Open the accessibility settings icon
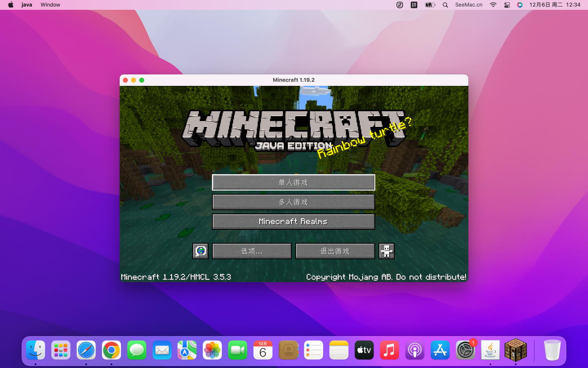588x368 pixels. point(386,251)
